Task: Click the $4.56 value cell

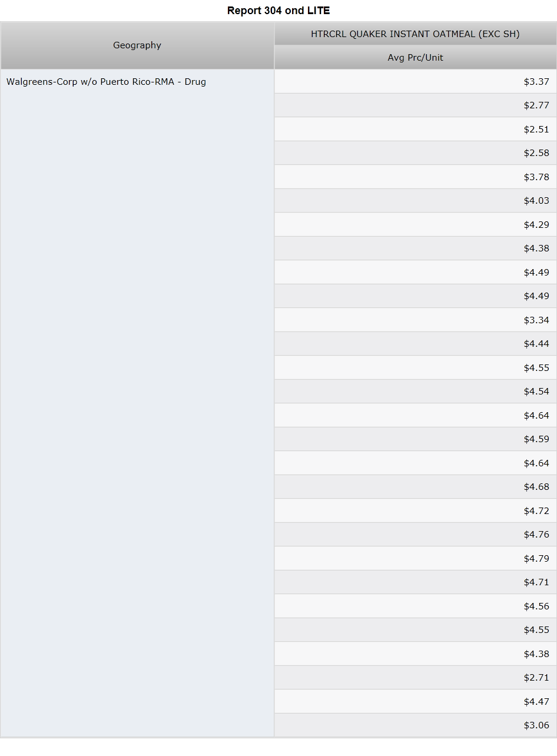Action: point(415,606)
